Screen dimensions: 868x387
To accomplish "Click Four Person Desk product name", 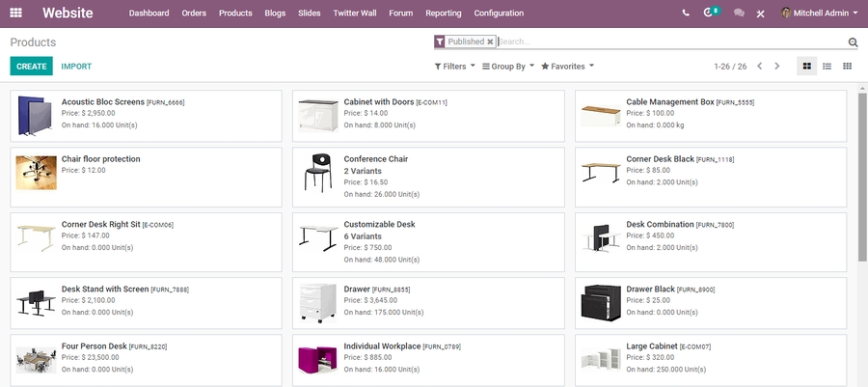I will click(x=95, y=346).
